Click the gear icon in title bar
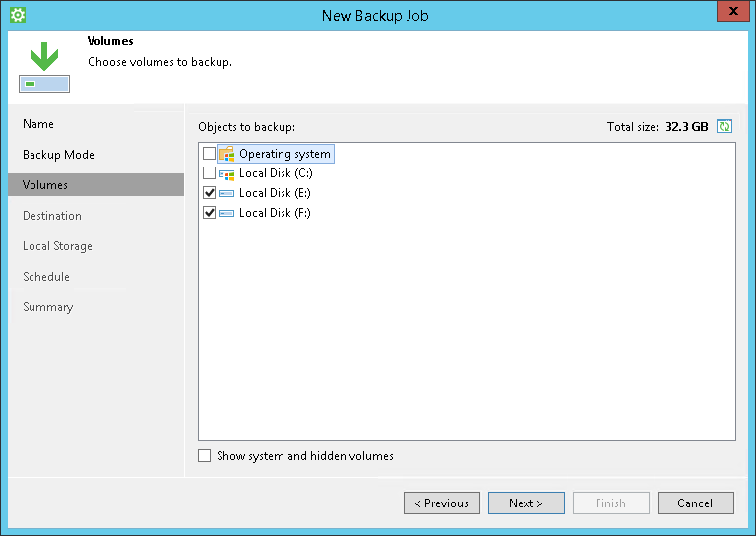This screenshot has width=756, height=536. click(x=18, y=15)
